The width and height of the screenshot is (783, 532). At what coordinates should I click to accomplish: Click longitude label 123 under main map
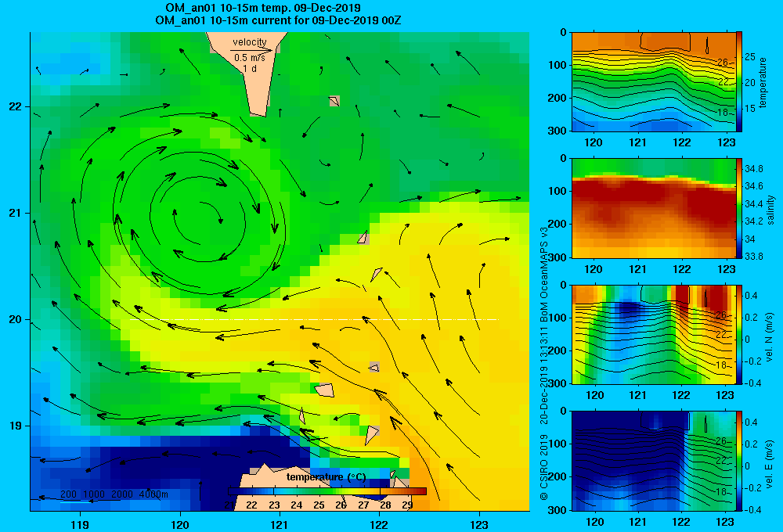[x=479, y=524]
